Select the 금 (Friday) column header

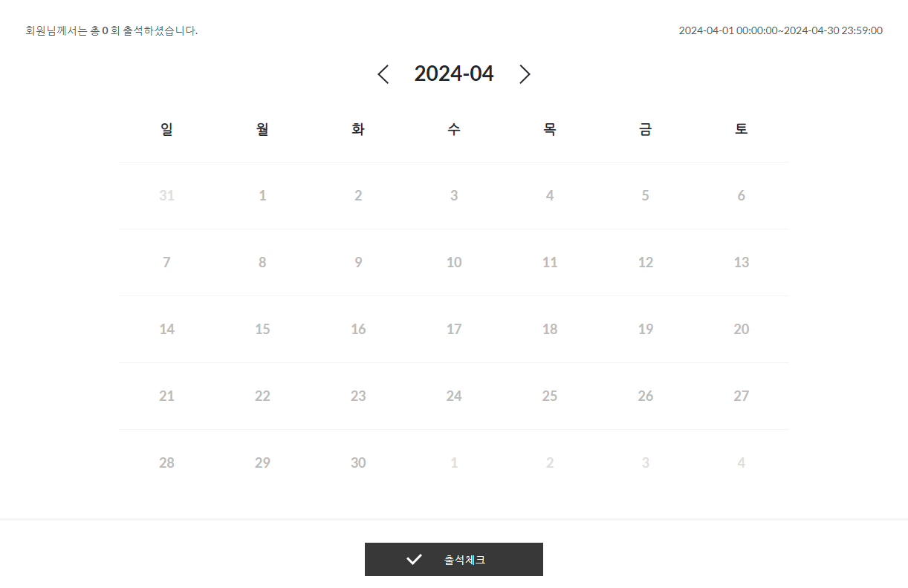click(646, 129)
